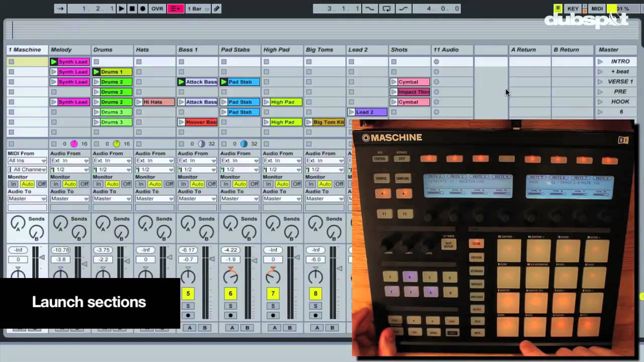Open the 1 Bar quantization menu

[x=198, y=9]
